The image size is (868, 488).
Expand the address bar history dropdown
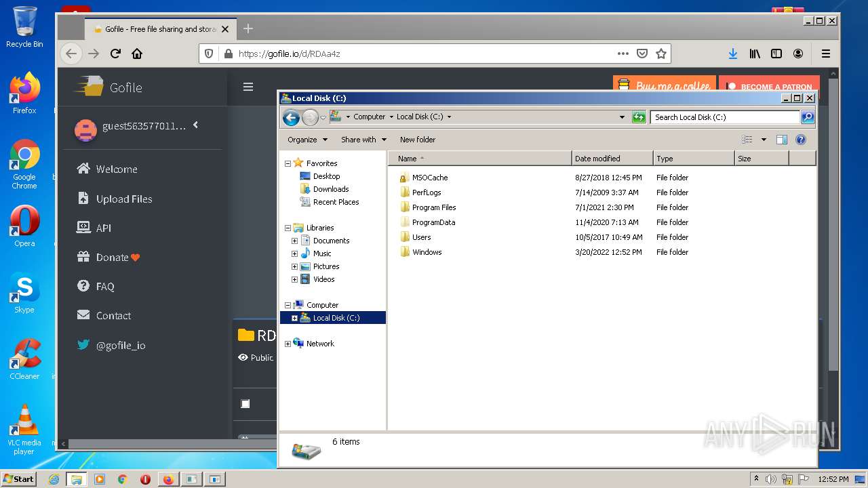click(x=622, y=117)
